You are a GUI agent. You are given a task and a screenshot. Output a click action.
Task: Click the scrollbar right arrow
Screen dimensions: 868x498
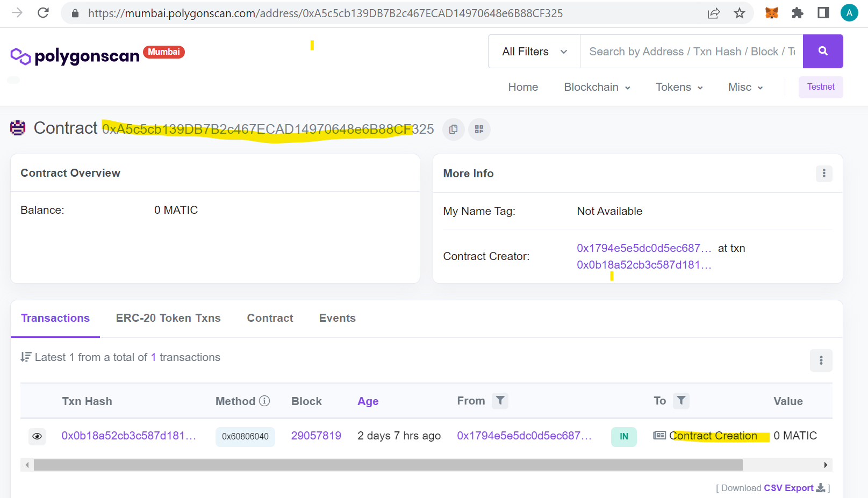coord(826,465)
